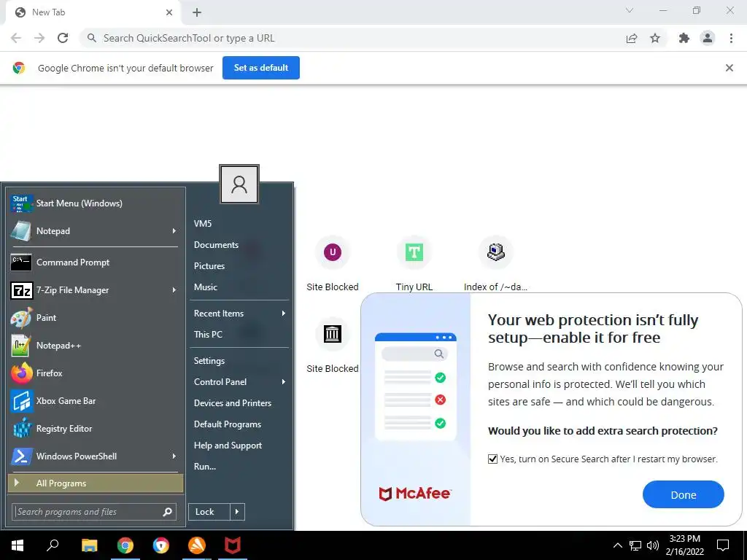Launch Firefox from Start menu
This screenshot has width=747, height=560.
click(x=94, y=373)
